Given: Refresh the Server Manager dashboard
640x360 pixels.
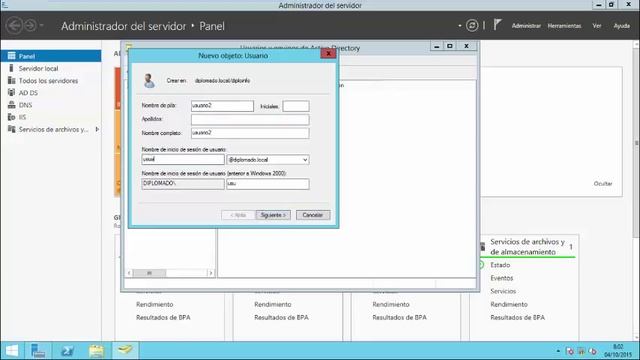Looking at the screenshot, I should coord(472,26).
